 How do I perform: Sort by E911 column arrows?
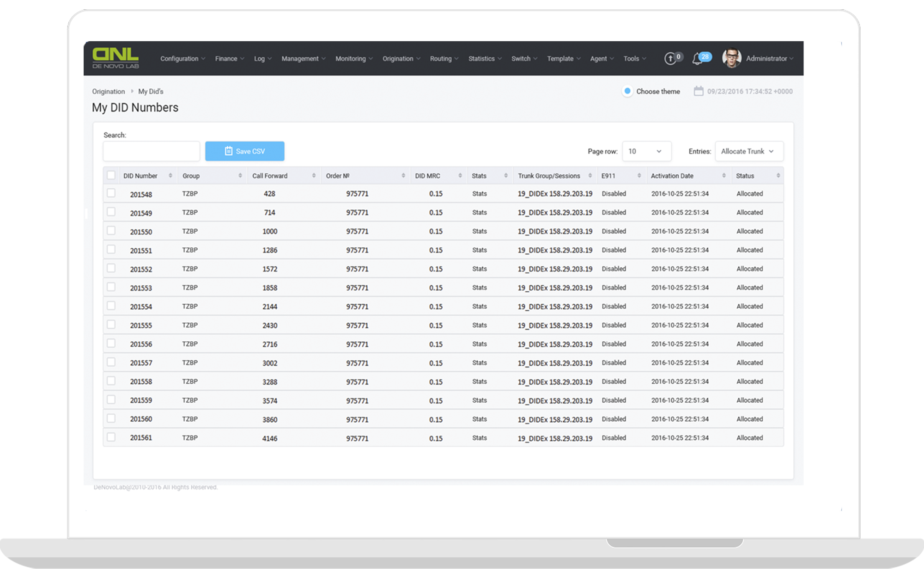pos(639,176)
